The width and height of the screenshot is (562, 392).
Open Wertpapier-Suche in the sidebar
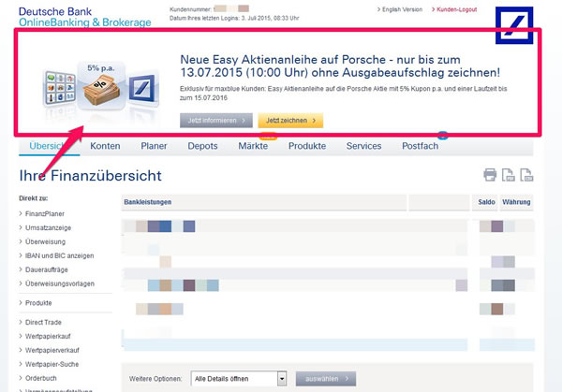[52, 364]
